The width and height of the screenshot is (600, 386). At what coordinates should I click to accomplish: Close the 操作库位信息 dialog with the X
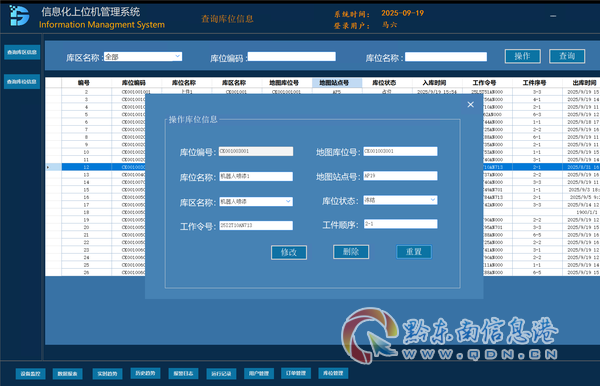[x=470, y=104]
